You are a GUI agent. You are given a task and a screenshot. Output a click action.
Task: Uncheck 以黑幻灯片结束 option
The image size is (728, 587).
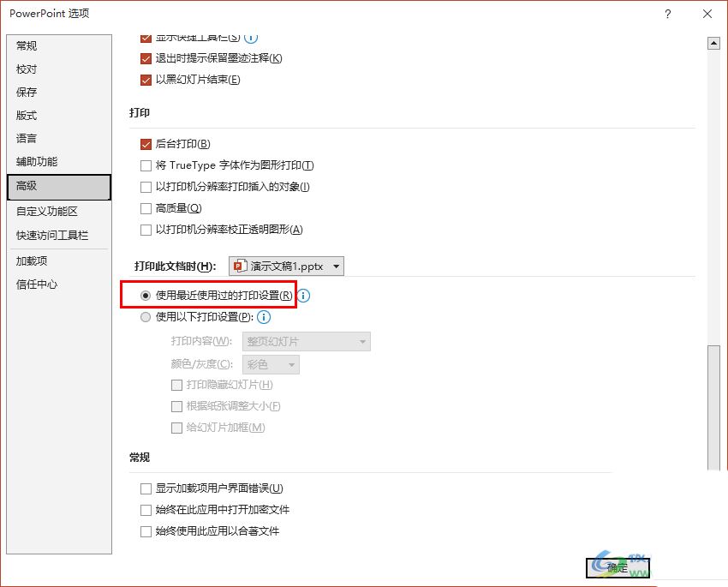[146, 80]
